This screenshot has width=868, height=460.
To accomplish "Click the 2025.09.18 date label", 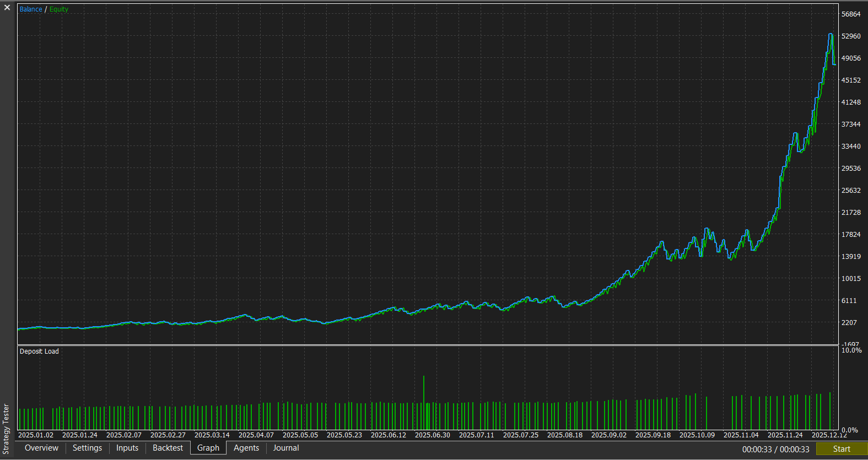I will pyautogui.click(x=653, y=435).
